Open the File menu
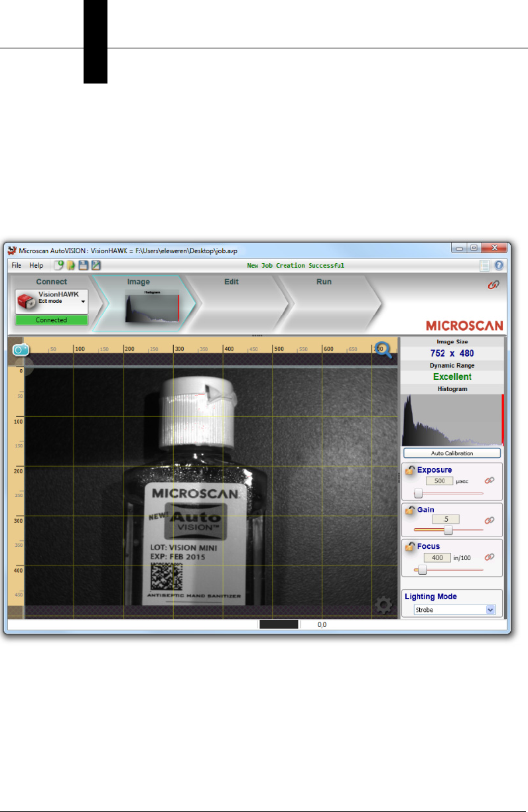 (17, 266)
